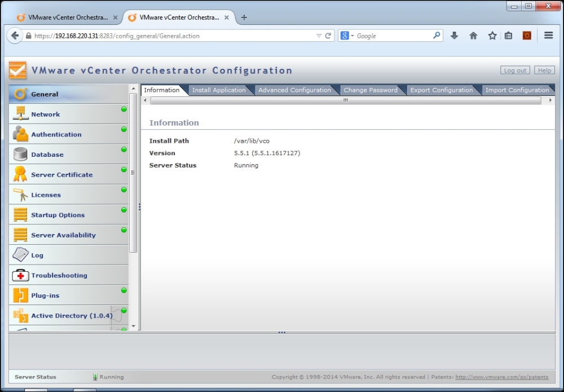
Task: Click the Google search input field
Action: pyautogui.click(x=394, y=36)
